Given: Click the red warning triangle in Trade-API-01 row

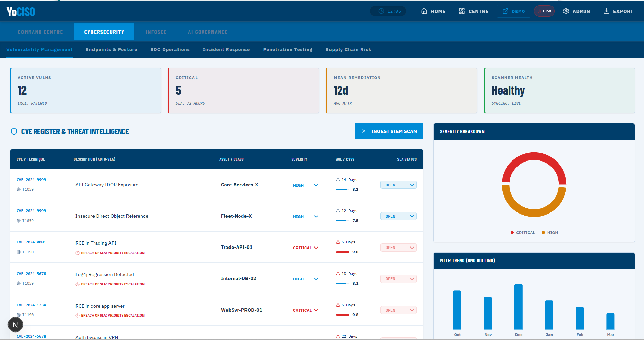Looking at the screenshot, I should (338, 242).
